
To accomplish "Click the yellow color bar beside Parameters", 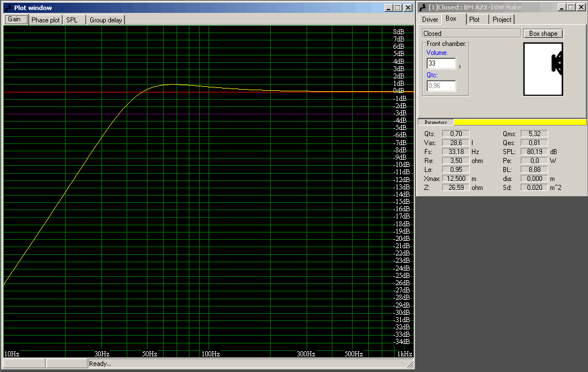I will pos(520,122).
